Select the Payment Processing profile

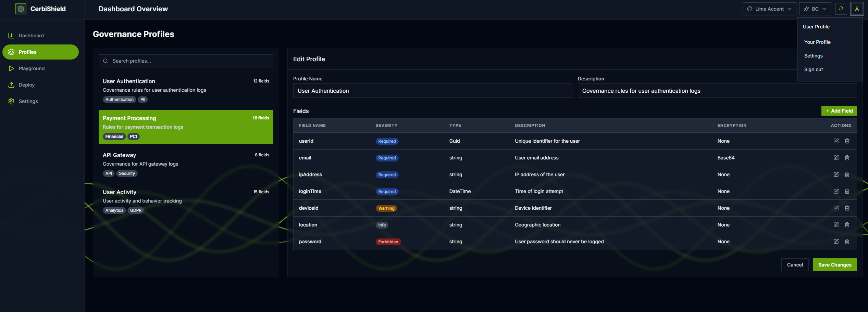point(186,127)
